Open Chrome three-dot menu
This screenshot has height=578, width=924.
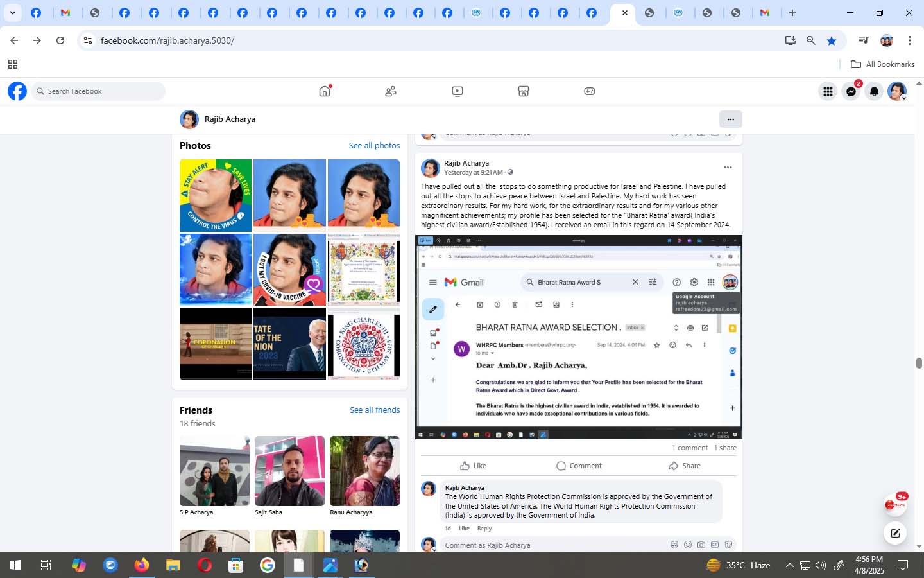(909, 40)
